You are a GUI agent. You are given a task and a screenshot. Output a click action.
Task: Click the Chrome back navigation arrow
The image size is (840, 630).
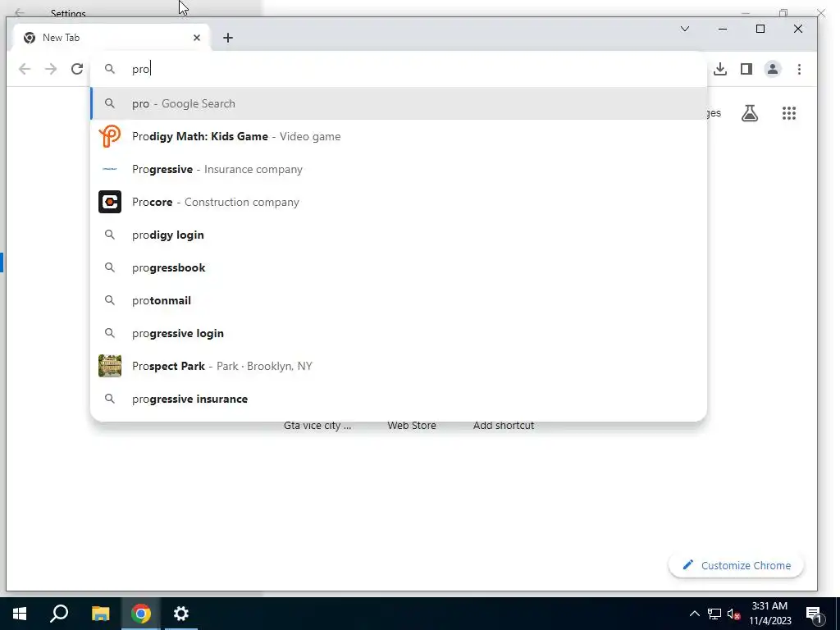(25, 69)
